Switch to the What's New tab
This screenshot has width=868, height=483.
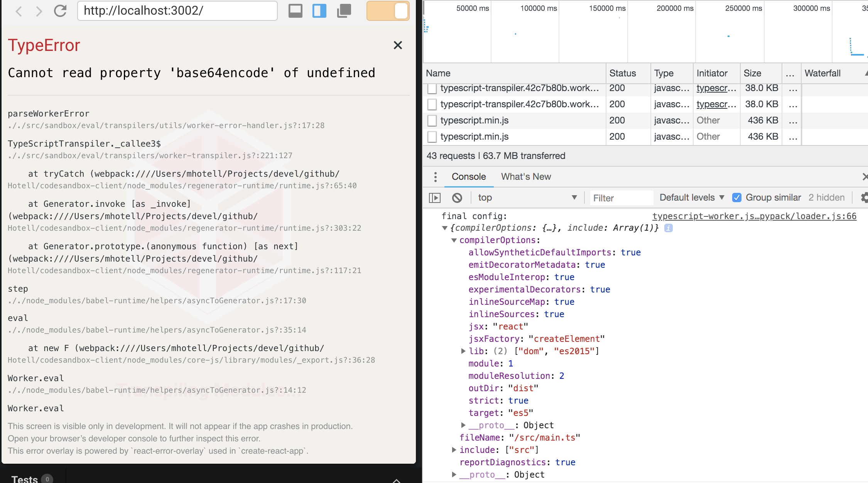pyautogui.click(x=526, y=177)
